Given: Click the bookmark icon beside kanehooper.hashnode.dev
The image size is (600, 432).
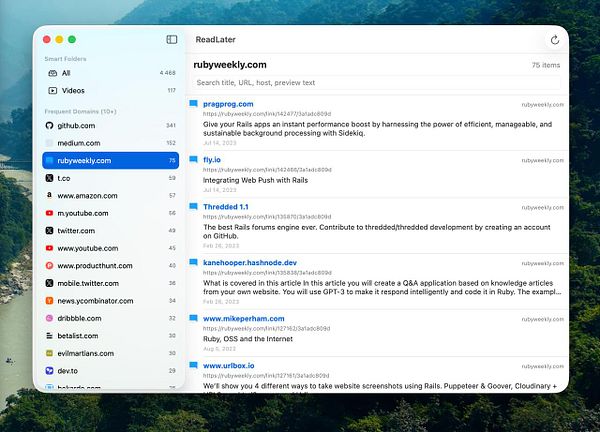Looking at the screenshot, I should (x=194, y=262).
